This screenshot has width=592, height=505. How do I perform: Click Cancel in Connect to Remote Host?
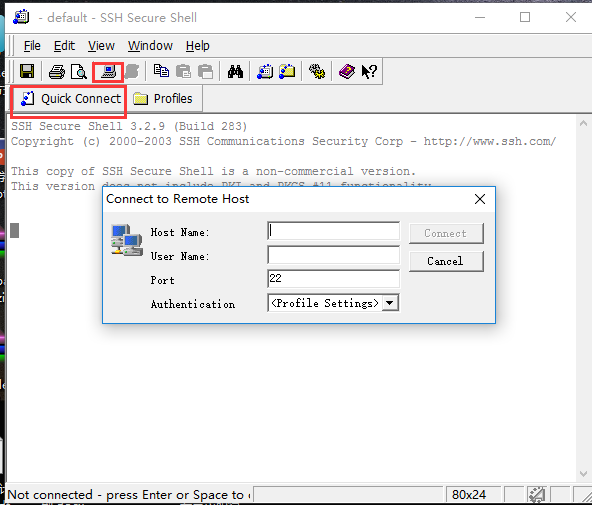coord(446,261)
